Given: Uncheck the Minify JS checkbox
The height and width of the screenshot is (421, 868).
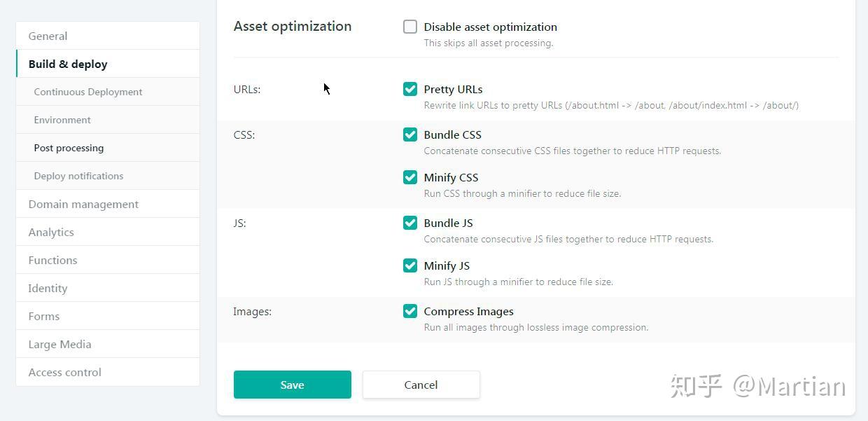Looking at the screenshot, I should [x=410, y=265].
